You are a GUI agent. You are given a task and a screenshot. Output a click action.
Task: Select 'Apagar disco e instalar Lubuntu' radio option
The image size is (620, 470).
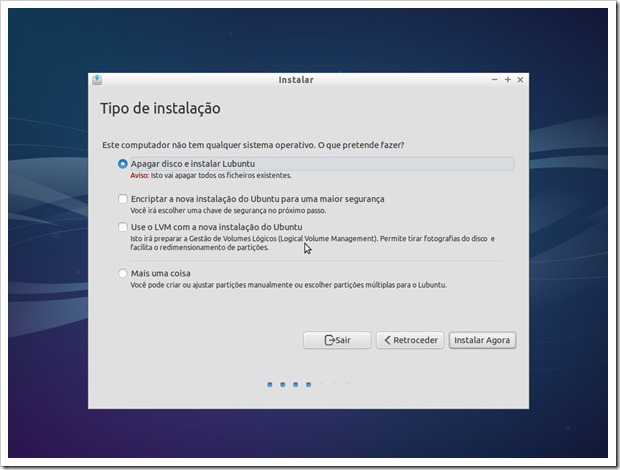[x=123, y=164]
